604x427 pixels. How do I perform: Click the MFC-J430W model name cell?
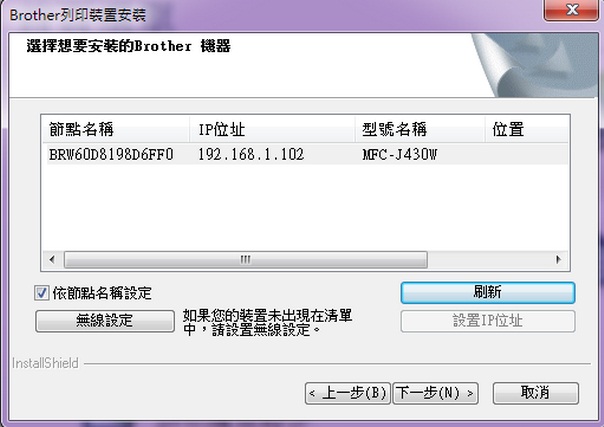(x=399, y=155)
